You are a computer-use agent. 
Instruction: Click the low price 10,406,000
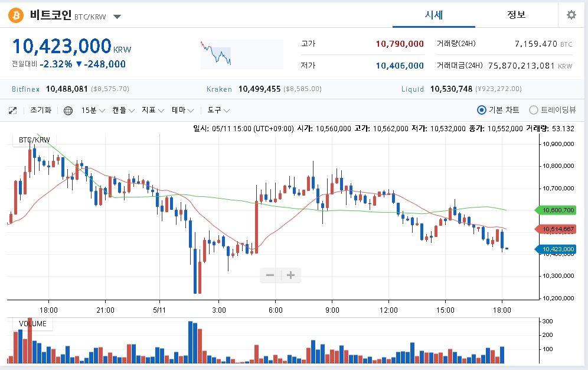pyautogui.click(x=400, y=66)
